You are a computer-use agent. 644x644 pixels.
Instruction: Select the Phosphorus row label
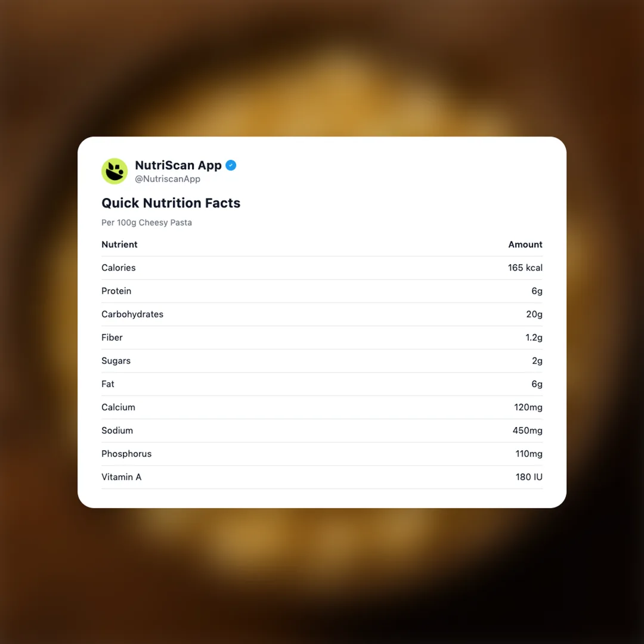point(126,454)
